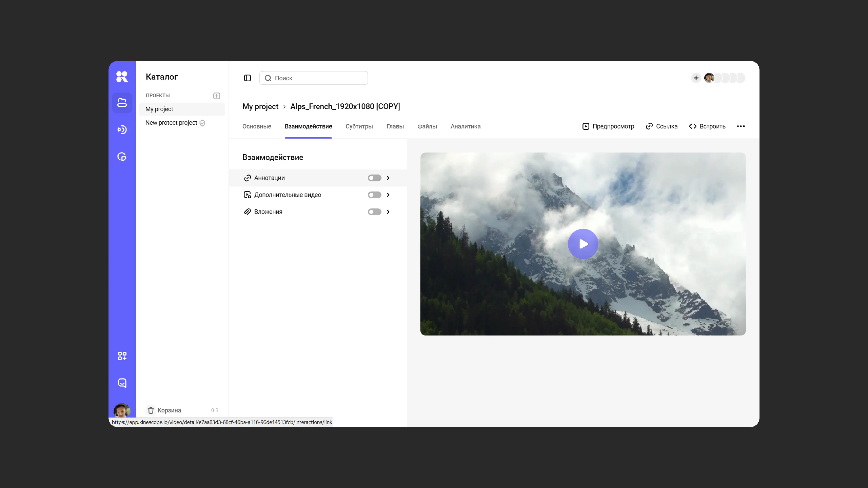
Task: Click the Предпросмотр preview button
Action: (608, 126)
